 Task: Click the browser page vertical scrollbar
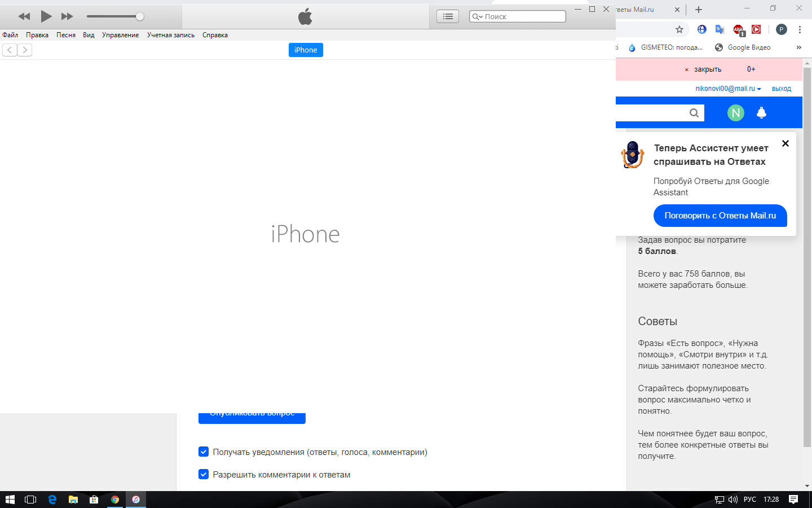click(x=807, y=257)
